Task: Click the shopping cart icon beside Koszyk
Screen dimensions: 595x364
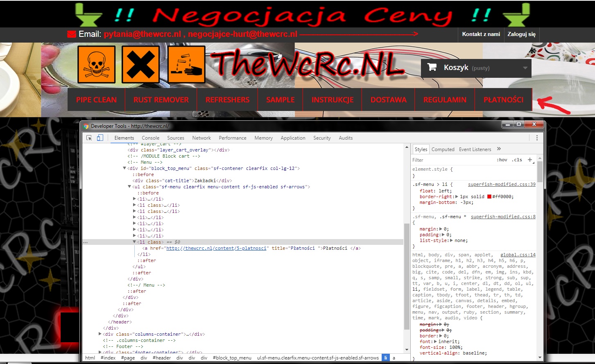Action: pyautogui.click(x=432, y=67)
